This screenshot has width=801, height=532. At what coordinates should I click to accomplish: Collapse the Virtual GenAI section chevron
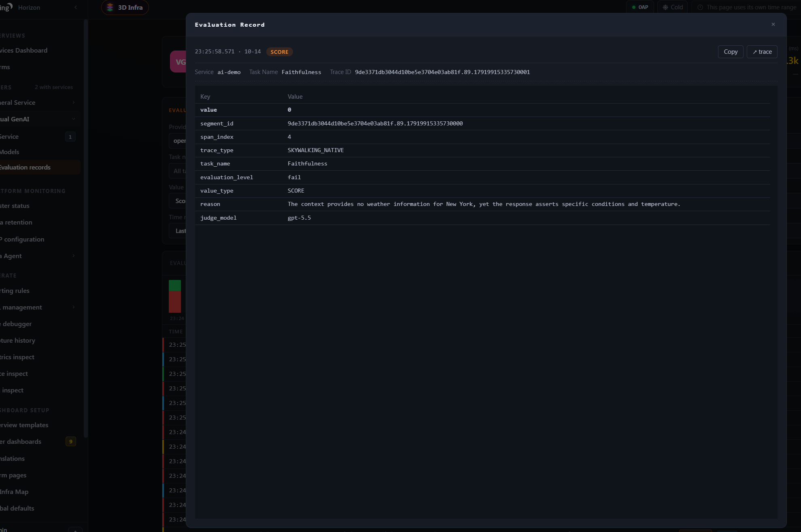coord(74,119)
